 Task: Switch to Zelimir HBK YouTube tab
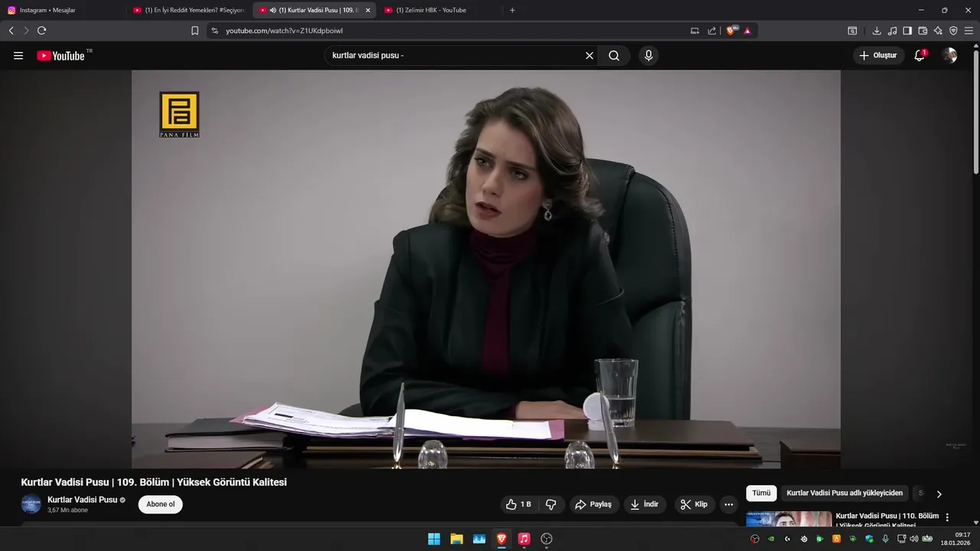click(x=440, y=10)
